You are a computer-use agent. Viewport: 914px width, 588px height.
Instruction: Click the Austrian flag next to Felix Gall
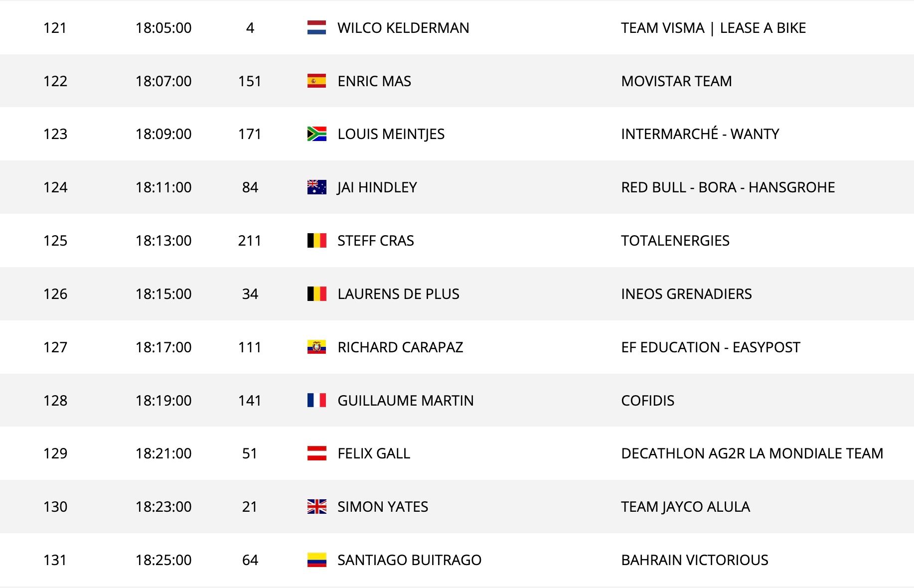(316, 453)
